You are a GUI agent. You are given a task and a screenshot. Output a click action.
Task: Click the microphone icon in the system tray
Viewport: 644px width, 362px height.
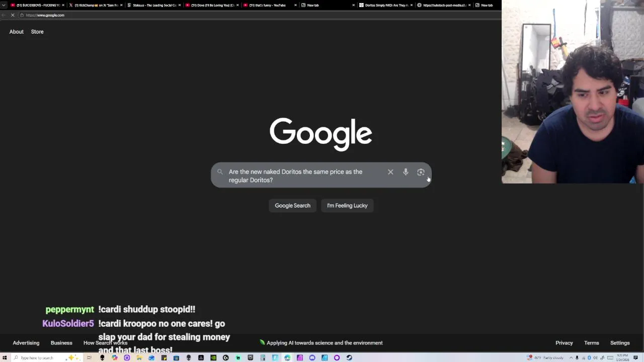tap(577, 357)
